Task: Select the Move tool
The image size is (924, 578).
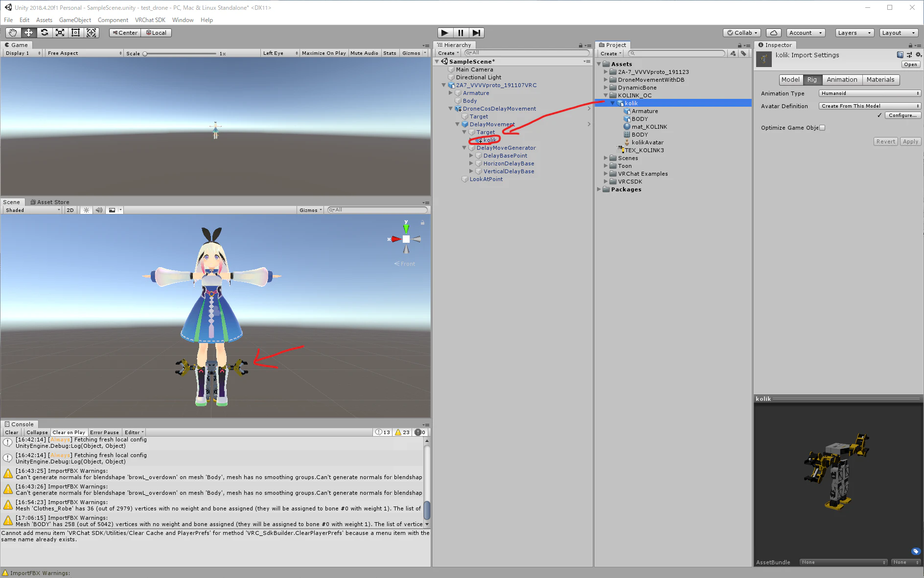Action: tap(28, 33)
